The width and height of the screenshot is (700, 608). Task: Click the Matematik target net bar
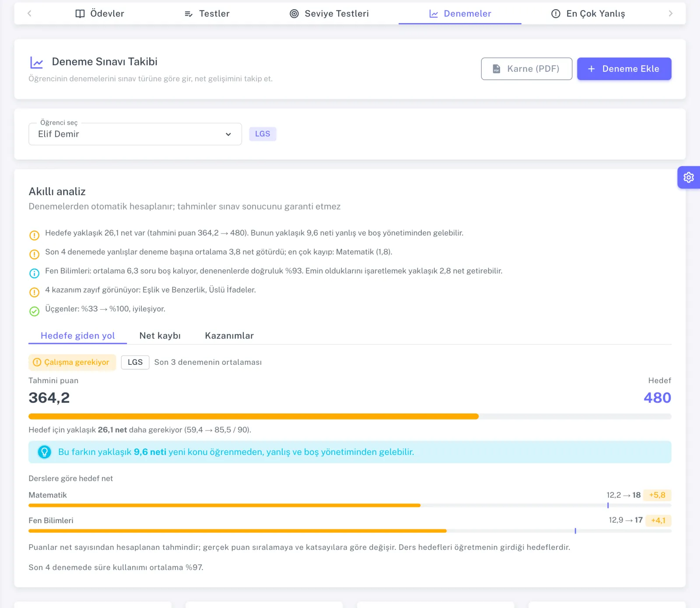point(350,505)
